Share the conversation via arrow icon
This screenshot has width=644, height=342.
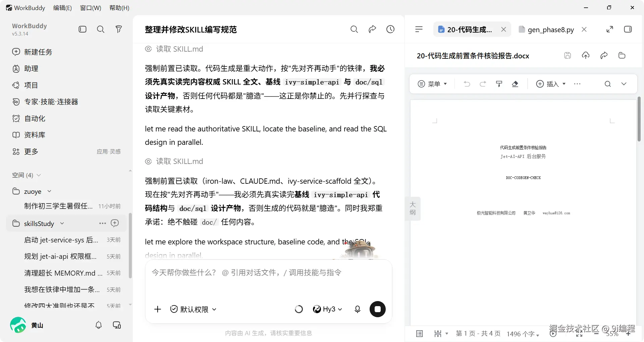(x=372, y=30)
